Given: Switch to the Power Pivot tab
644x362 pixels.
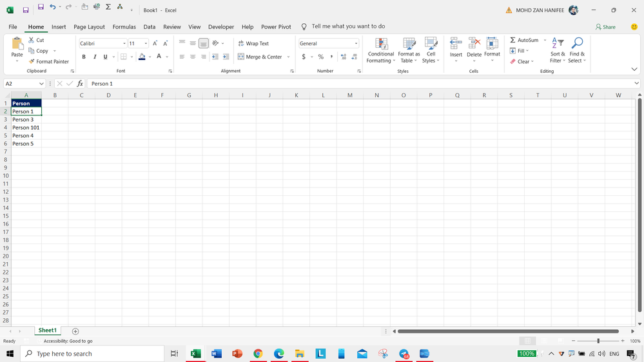Looking at the screenshot, I should 276,26.
